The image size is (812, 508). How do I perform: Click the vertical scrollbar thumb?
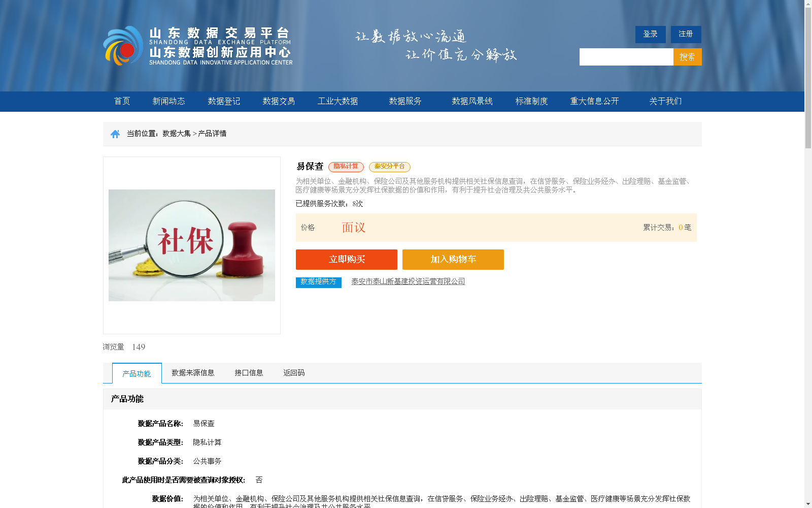(x=808, y=78)
